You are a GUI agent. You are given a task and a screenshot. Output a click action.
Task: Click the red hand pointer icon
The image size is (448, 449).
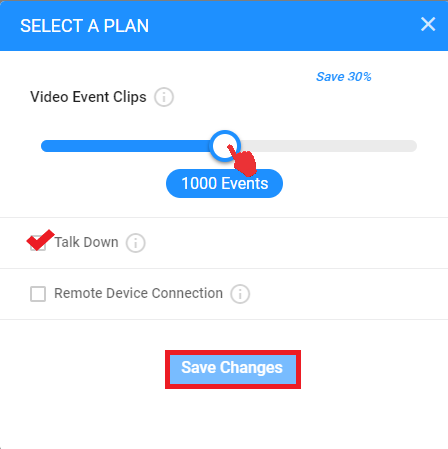[242, 160]
